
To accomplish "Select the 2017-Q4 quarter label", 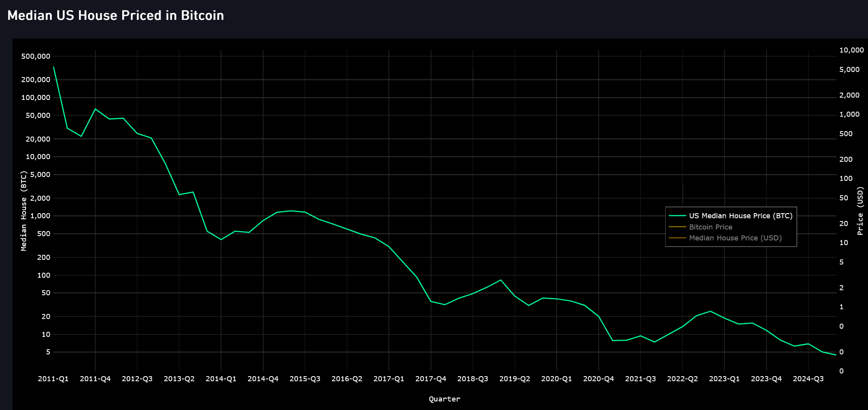I will [431, 379].
